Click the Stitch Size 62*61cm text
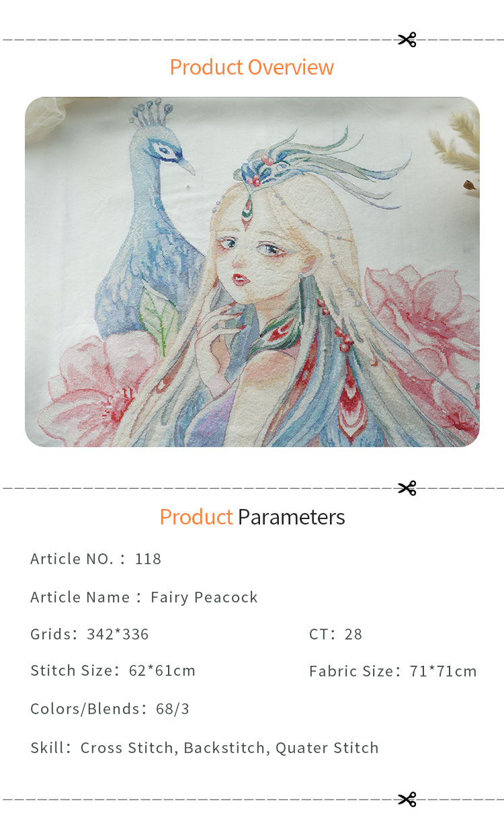This screenshot has width=504, height=819. [x=113, y=671]
